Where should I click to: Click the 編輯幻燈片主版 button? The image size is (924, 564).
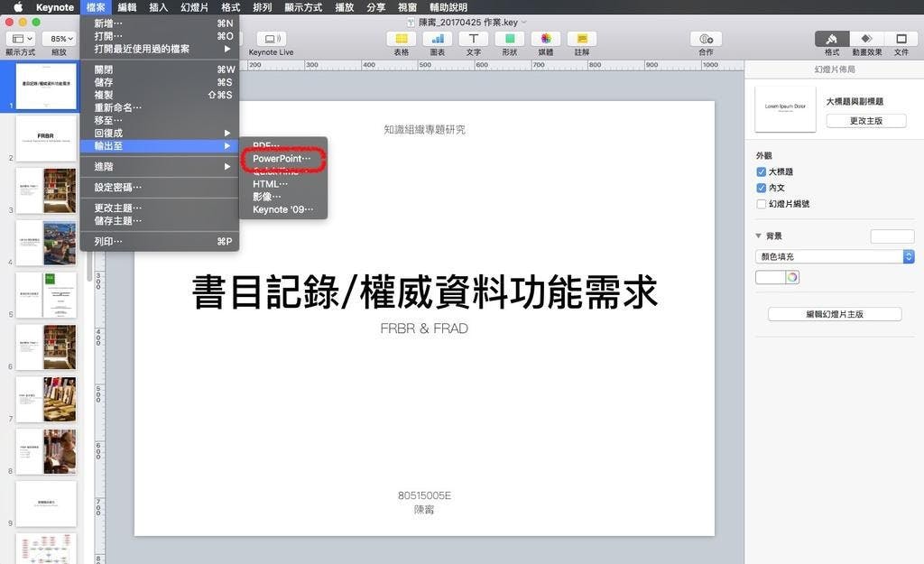[x=835, y=314]
